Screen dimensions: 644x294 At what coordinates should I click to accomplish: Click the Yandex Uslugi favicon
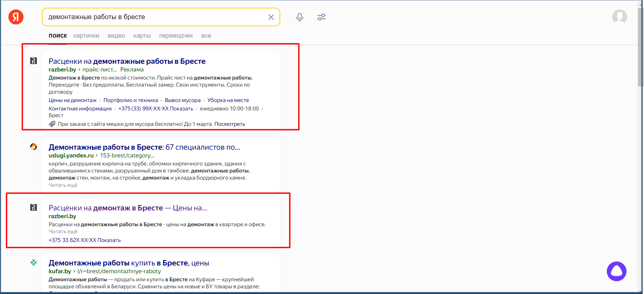point(34,147)
